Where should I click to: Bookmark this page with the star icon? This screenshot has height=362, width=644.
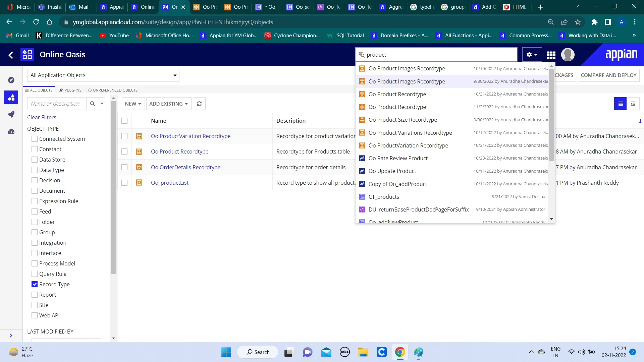click(578, 22)
